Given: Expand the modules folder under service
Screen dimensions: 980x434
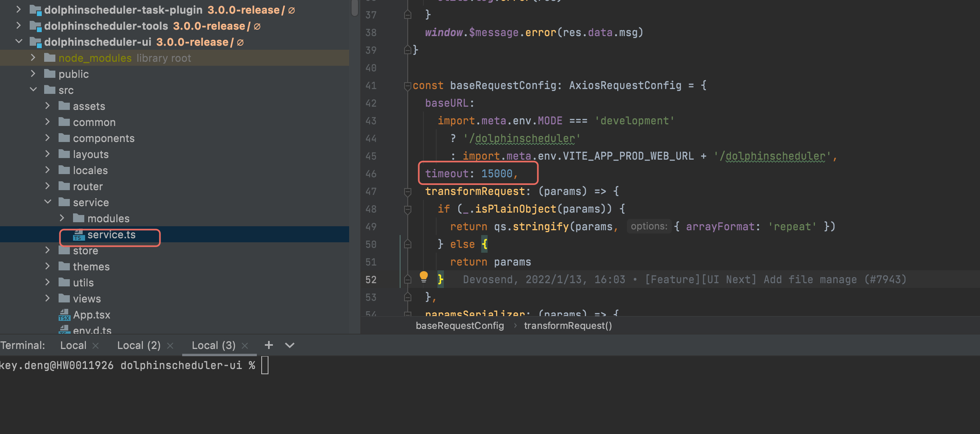Looking at the screenshot, I should coord(62,218).
